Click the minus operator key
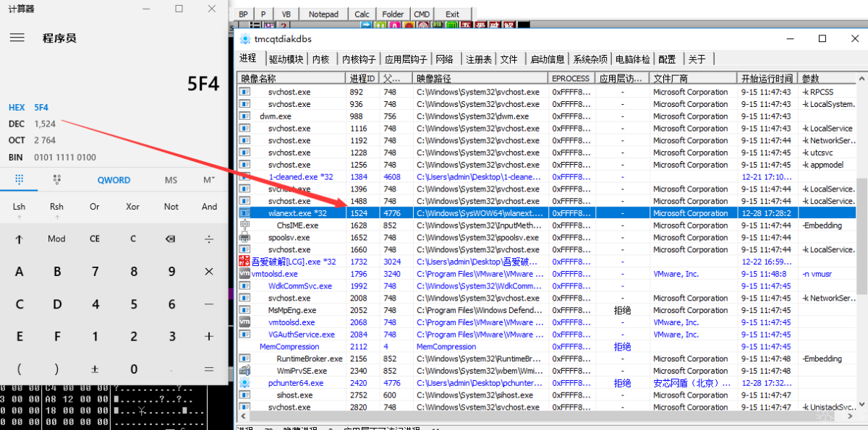The image size is (868, 430). [x=209, y=304]
